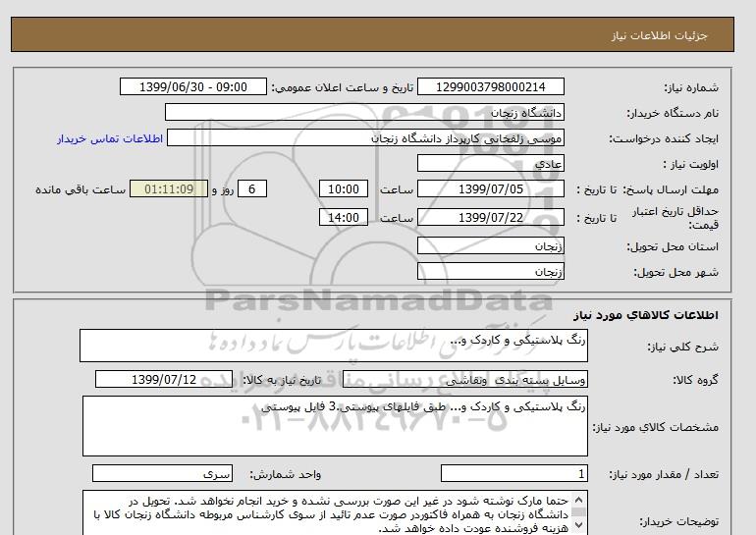Image resolution: width=756 pixels, height=535 pixels.
Task: Click the label واحد شمارش
Action: coord(285,474)
